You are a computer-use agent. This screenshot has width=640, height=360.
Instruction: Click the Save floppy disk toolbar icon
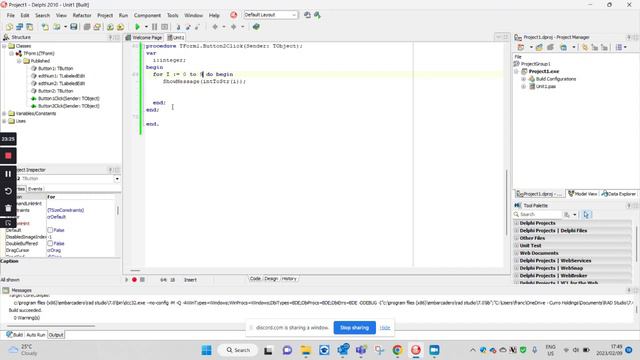(73, 27)
